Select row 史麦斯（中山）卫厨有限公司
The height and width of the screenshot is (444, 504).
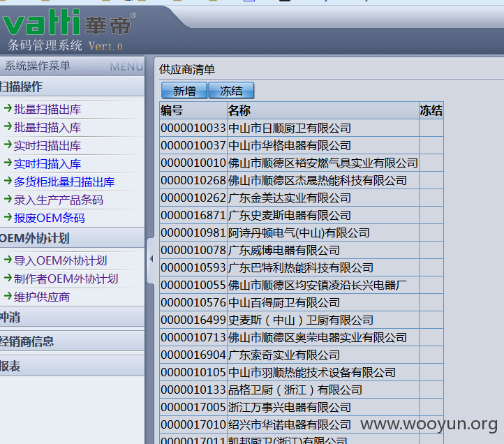click(x=302, y=320)
